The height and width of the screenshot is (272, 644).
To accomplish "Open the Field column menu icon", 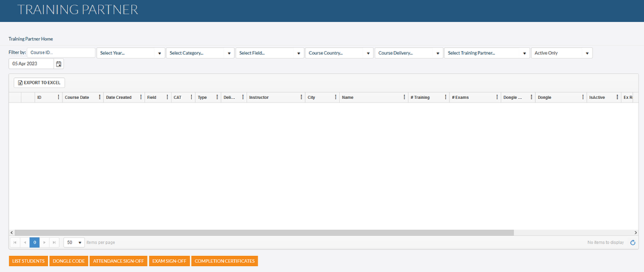I will [x=167, y=97].
